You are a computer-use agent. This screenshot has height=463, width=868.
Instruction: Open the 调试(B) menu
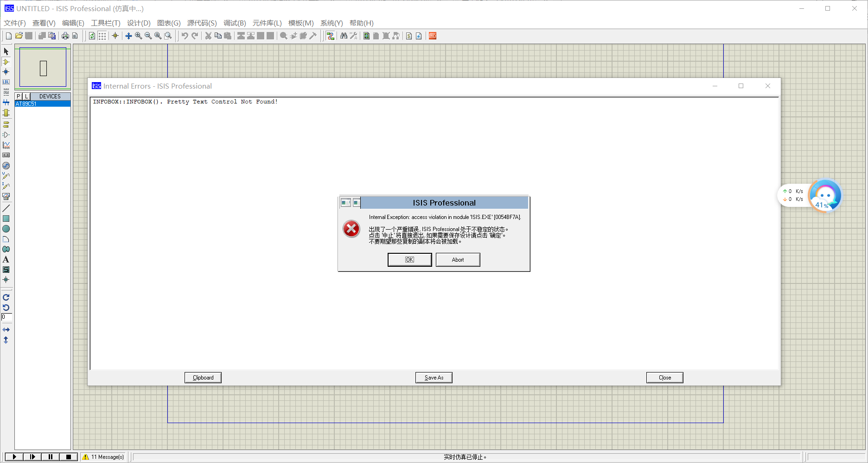[x=235, y=23]
